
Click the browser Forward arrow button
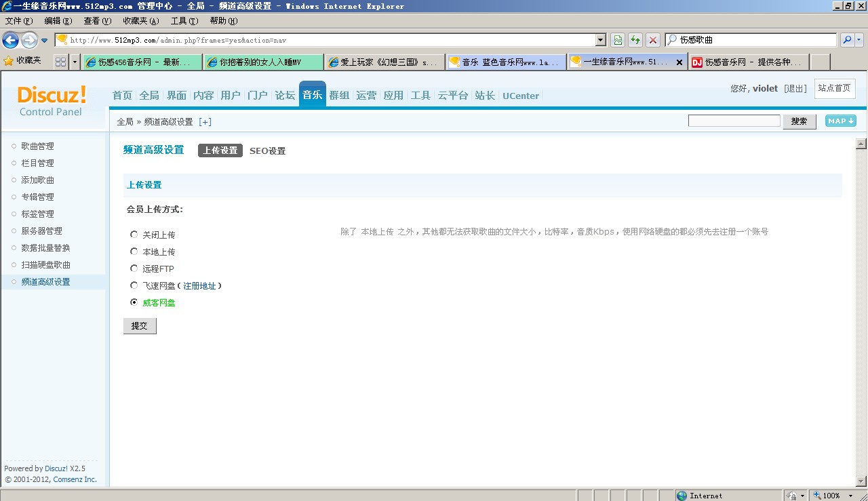click(x=29, y=40)
